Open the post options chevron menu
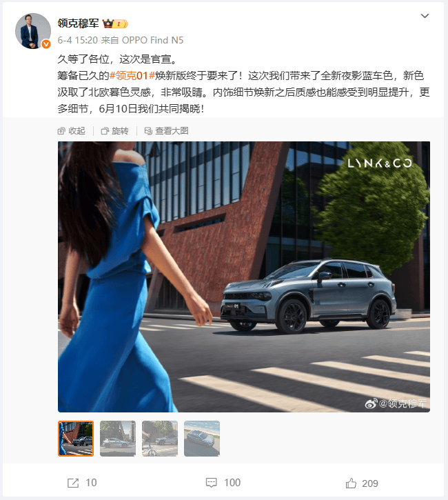This screenshot has height=500, width=448. [425, 16]
